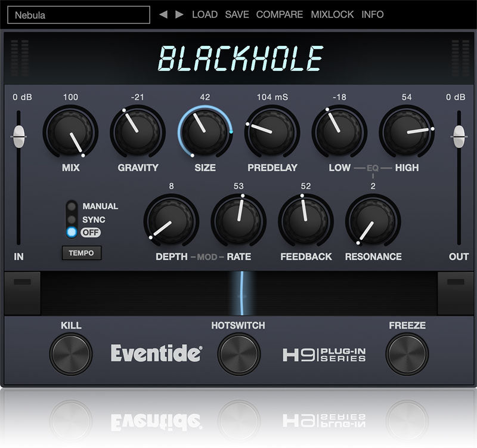Click the PREDELAY knob
477x448 pixels.
click(x=272, y=131)
